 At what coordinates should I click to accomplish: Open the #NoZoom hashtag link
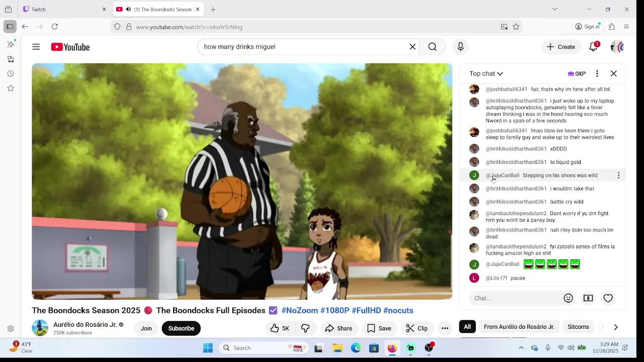(299, 310)
